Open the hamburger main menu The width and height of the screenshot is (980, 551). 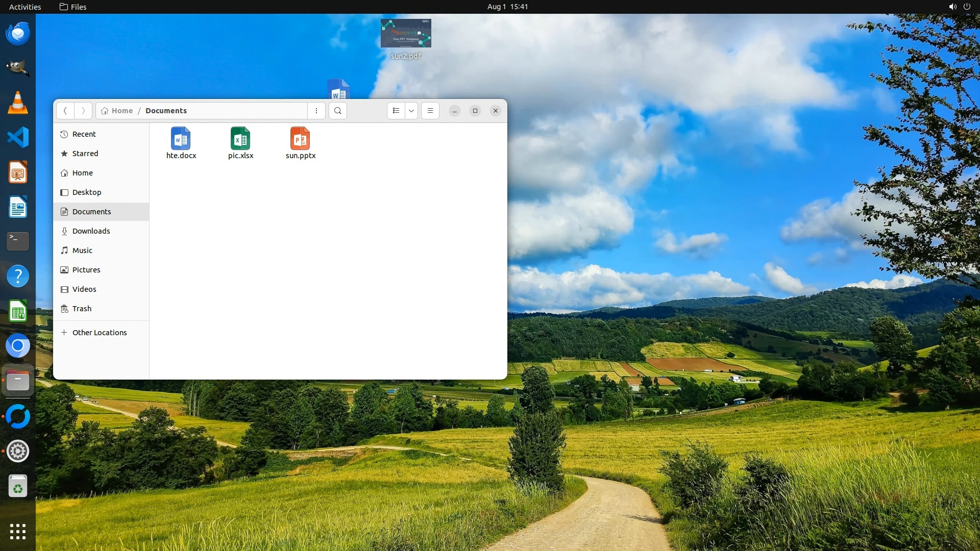[430, 111]
